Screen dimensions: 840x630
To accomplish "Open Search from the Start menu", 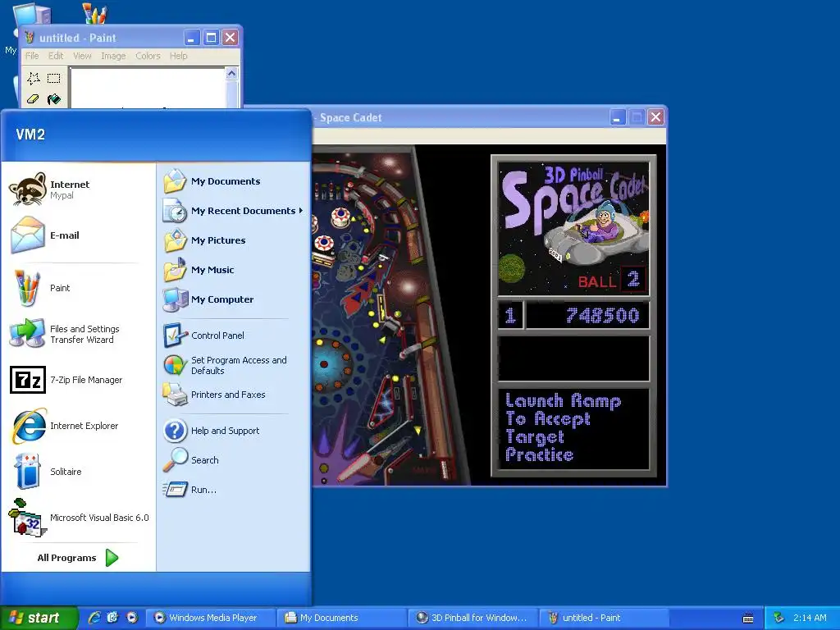I will click(234, 460).
